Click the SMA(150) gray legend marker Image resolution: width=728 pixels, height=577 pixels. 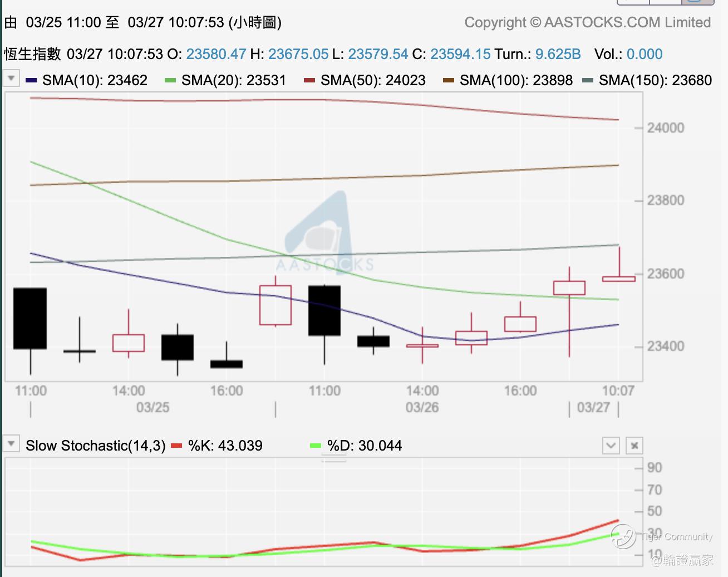pos(588,81)
